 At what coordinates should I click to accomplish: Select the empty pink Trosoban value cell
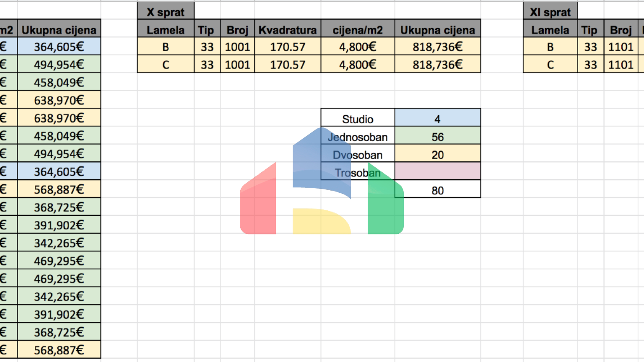[x=437, y=172]
